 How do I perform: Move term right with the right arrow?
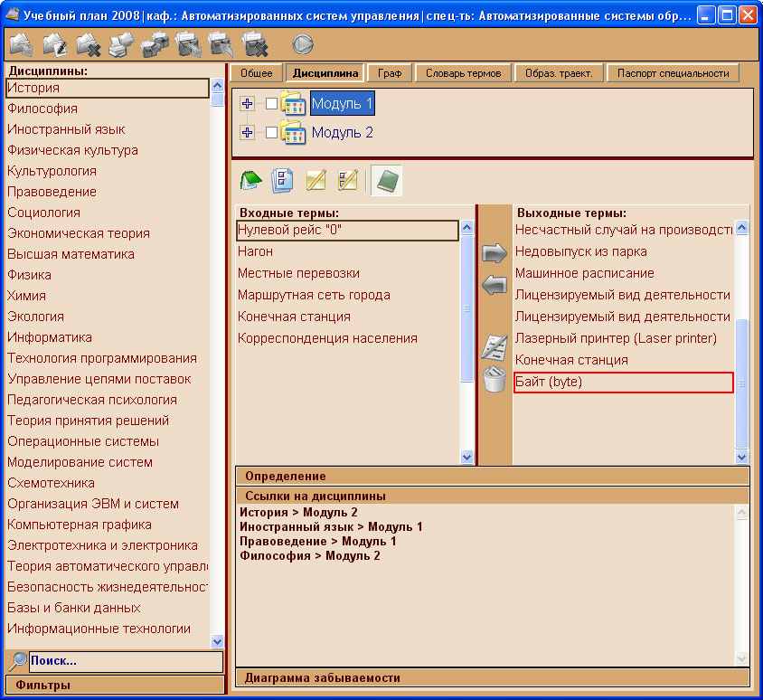click(494, 253)
